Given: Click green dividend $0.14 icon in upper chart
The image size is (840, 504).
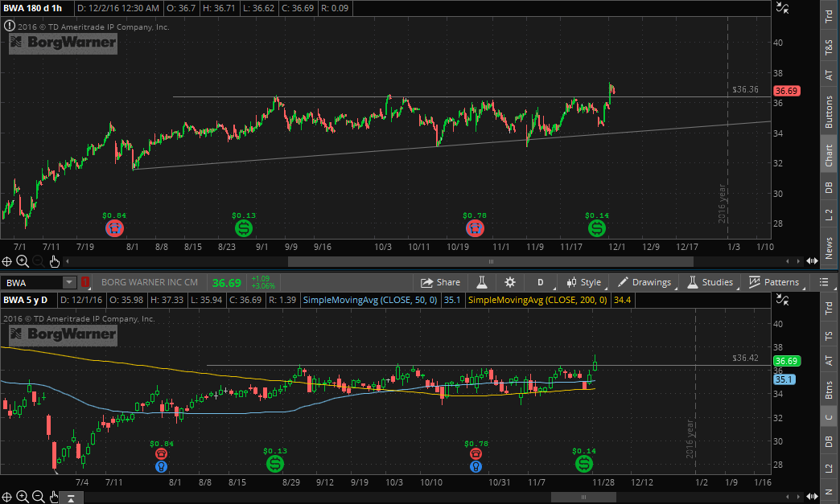Looking at the screenshot, I should (x=596, y=229).
